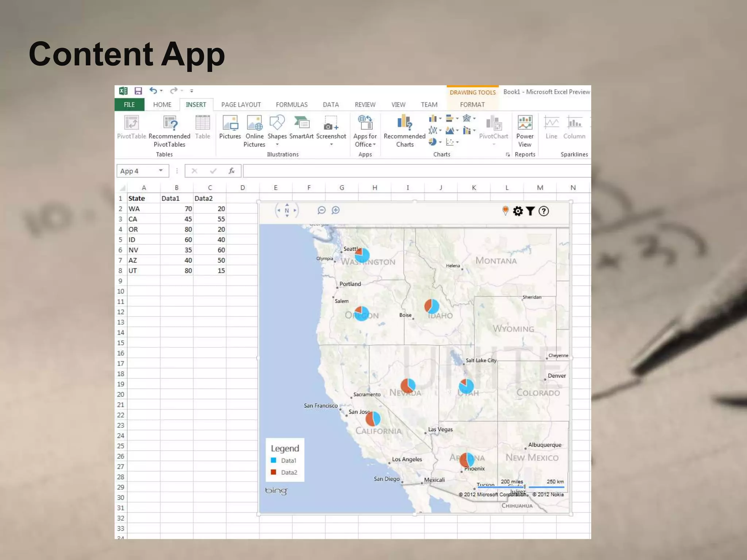Select the Data2 header cell
The width and height of the screenshot is (747, 560).
click(x=209, y=198)
